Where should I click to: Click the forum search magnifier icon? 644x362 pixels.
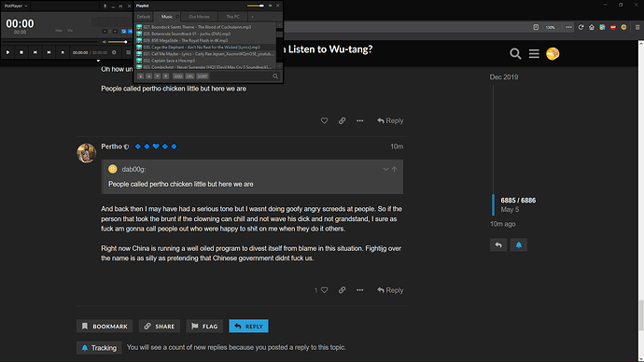click(515, 54)
